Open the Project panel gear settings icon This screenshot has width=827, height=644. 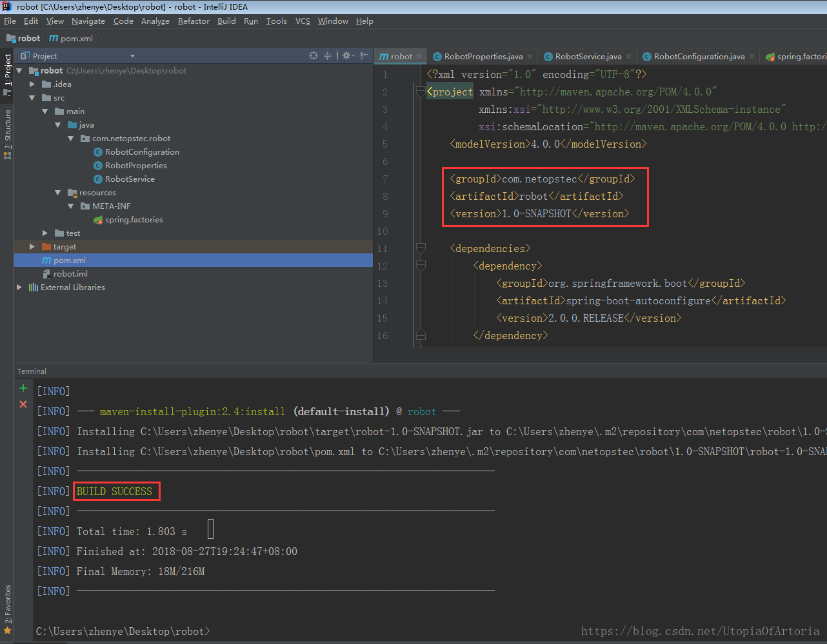[x=348, y=55]
